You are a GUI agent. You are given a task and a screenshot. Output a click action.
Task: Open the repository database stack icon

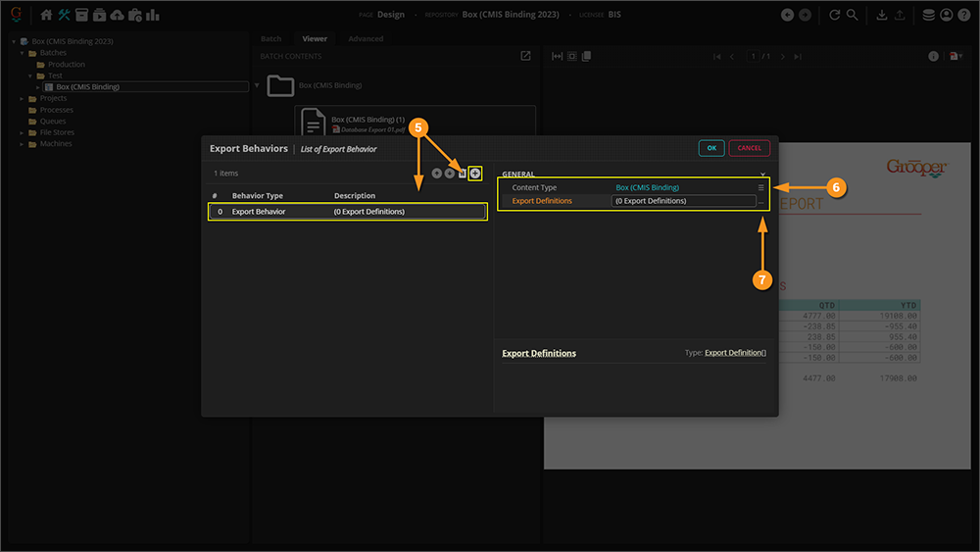[x=929, y=15]
